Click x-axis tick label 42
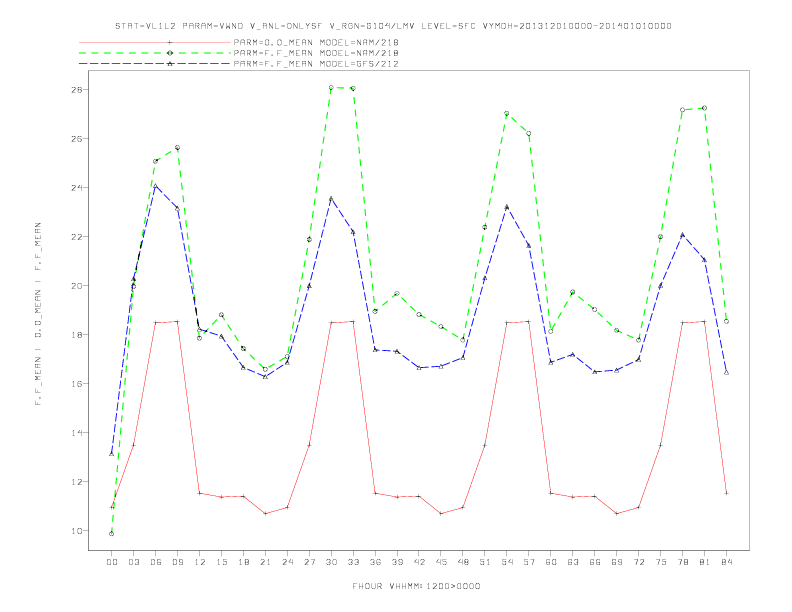Screen dimensions: 792x612 419,562
